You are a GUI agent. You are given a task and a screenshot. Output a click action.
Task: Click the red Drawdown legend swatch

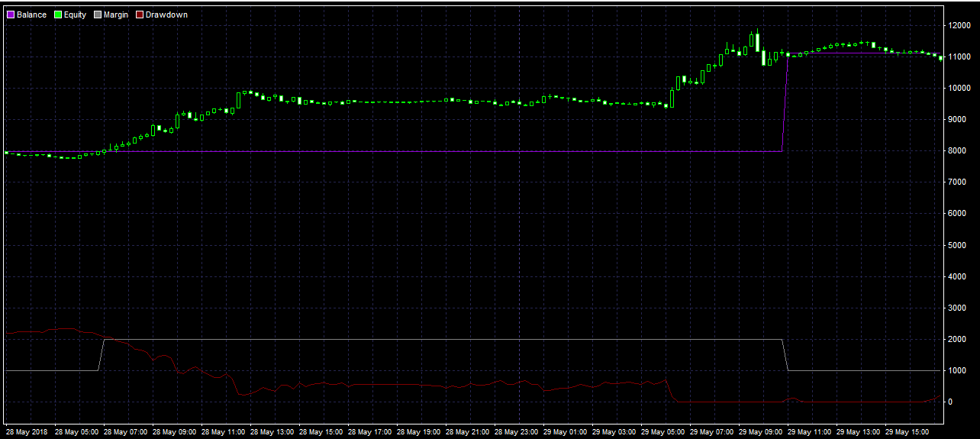(140, 15)
